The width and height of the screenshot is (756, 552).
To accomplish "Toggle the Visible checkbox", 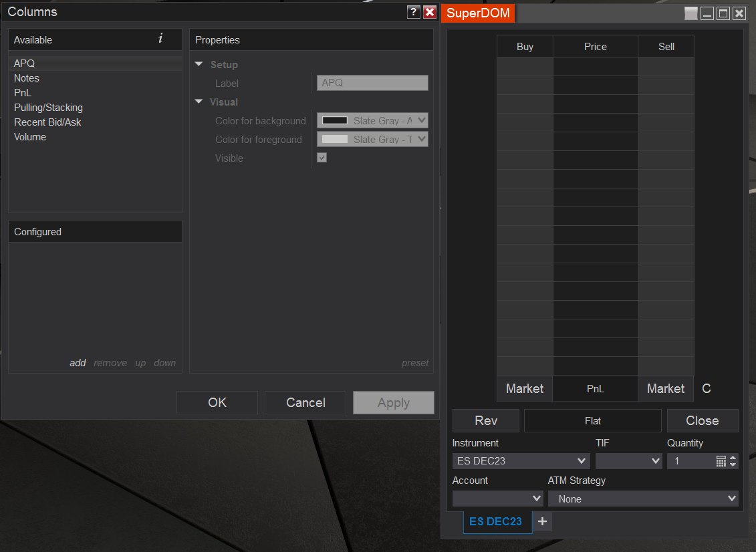I will coord(322,158).
